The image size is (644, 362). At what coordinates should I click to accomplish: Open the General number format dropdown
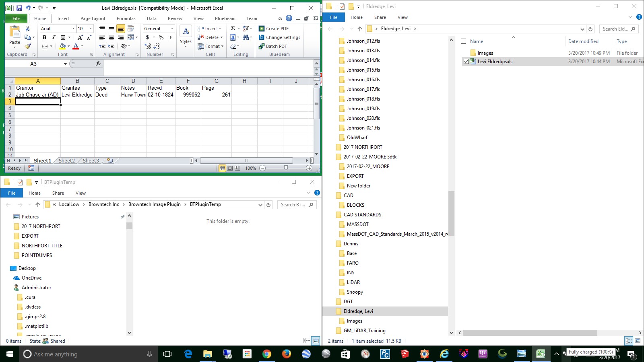[x=171, y=28]
